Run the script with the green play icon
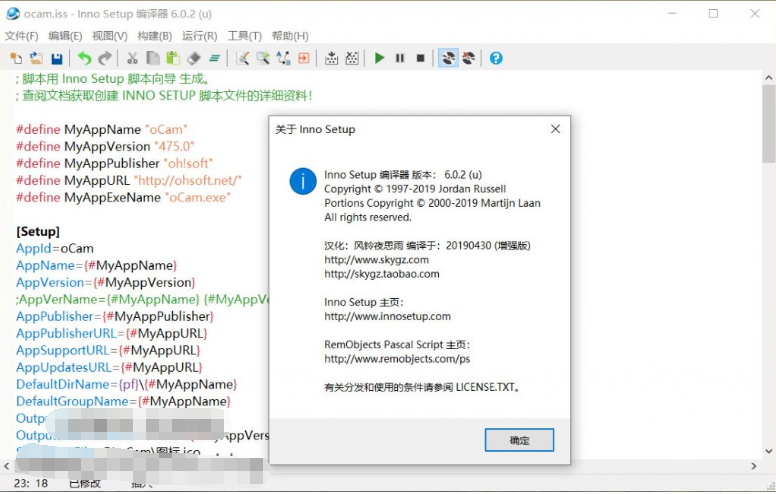The image size is (776, 494). click(x=379, y=59)
